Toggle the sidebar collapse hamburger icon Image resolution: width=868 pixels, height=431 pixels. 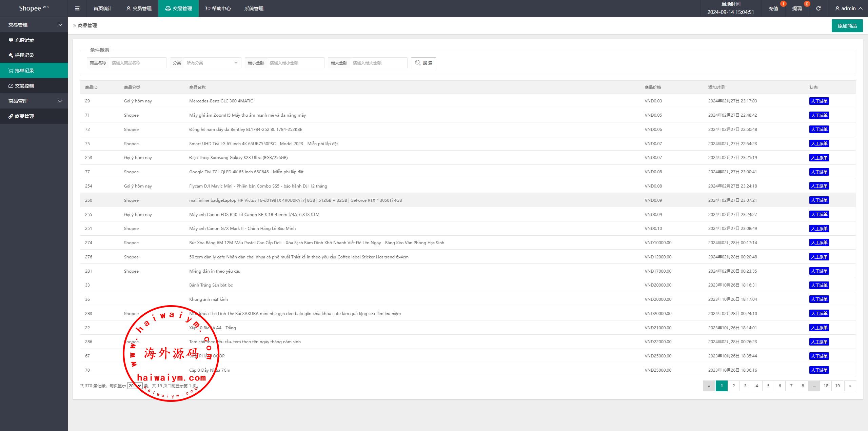77,8
